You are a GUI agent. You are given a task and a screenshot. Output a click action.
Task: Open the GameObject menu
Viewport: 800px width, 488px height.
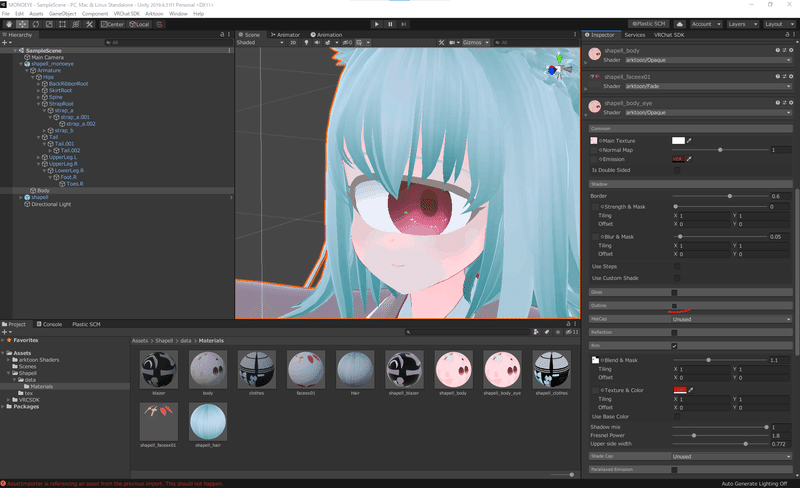[x=62, y=14]
